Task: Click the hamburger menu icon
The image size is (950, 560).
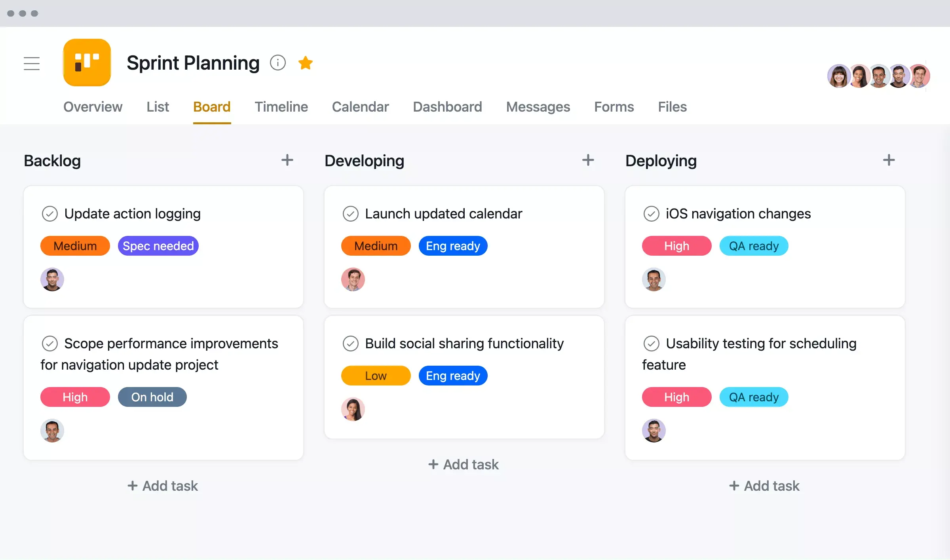Action: coord(32,63)
